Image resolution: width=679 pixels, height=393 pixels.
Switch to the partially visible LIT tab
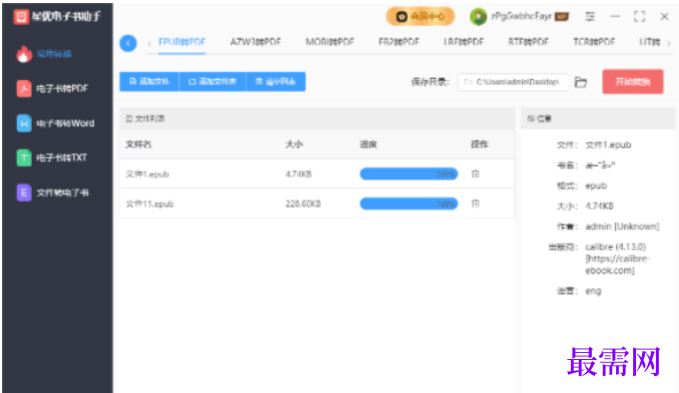pyautogui.click(x=650, y=42)
